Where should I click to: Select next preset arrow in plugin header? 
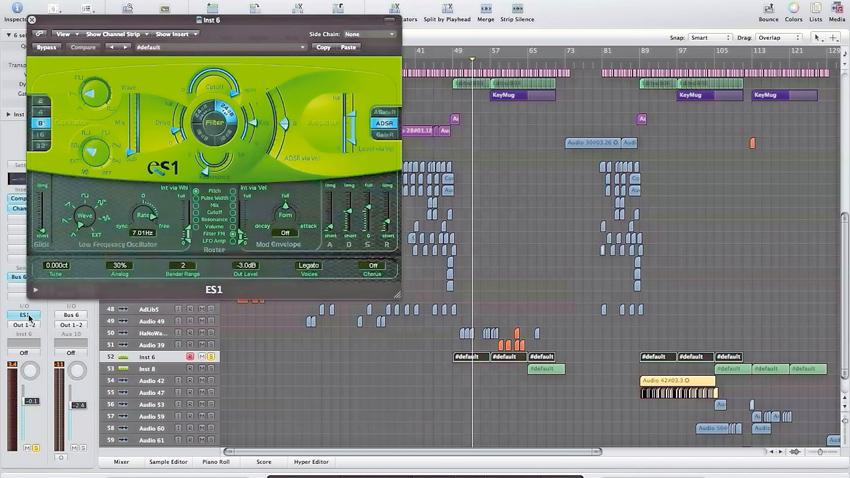point(125,47)
